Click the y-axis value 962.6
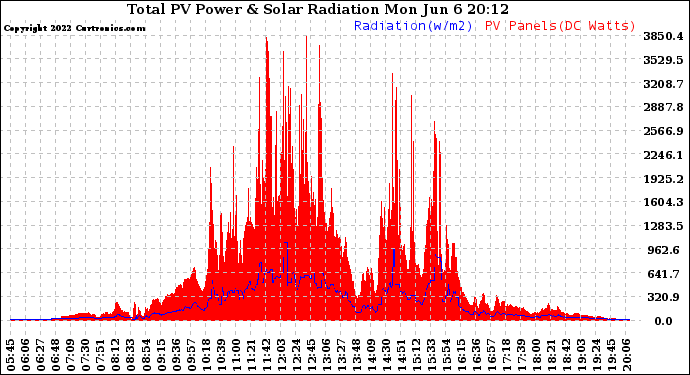The height and width of the screenshot is (375, 690). tap(663, 250)
